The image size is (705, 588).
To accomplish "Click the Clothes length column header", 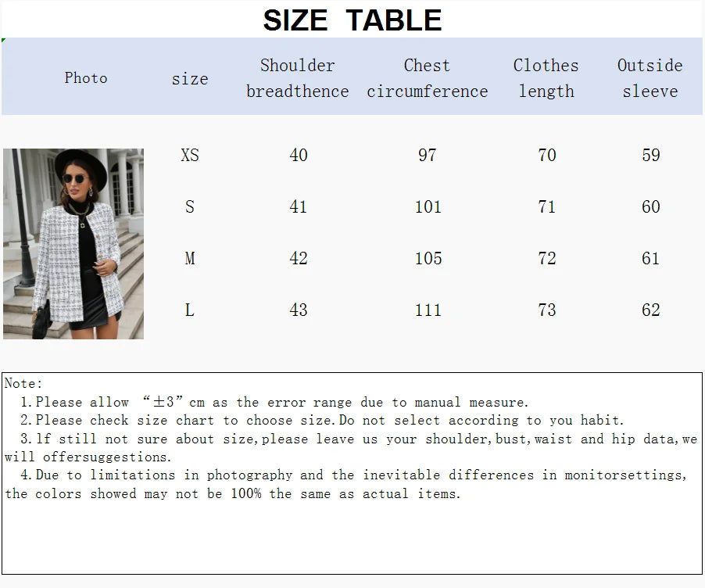I will 546,78.
